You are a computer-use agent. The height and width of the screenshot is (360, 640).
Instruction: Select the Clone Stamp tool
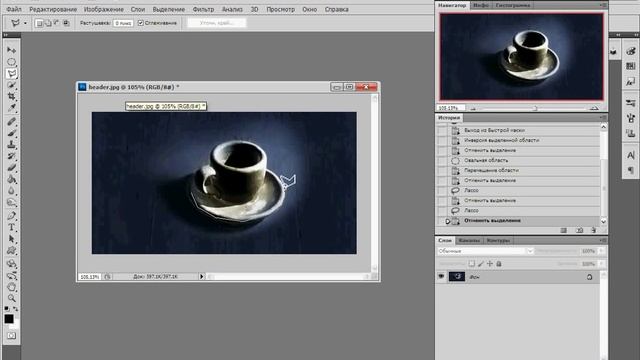tap(11, 144)
